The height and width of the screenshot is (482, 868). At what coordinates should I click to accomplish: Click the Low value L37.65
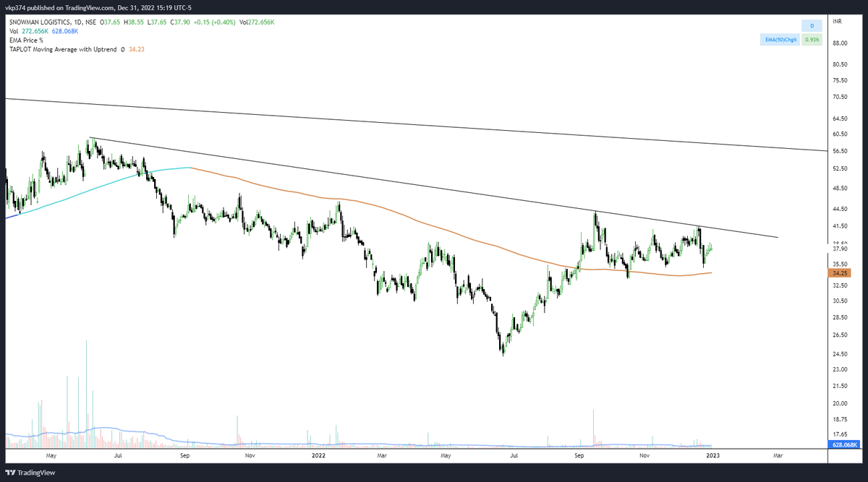[x=156, y=22]
